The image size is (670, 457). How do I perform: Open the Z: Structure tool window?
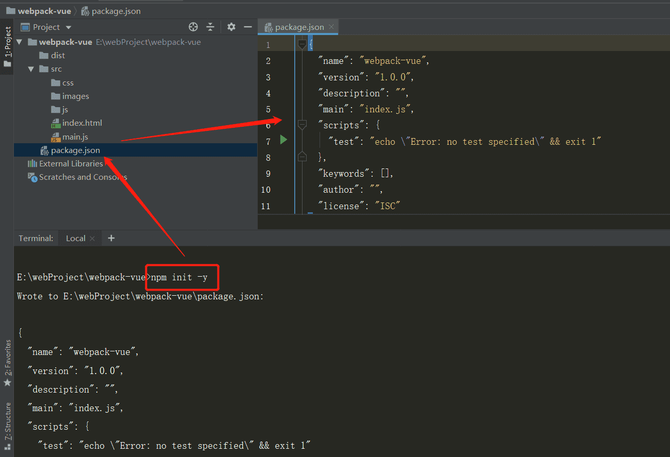(x=7, y=426)
